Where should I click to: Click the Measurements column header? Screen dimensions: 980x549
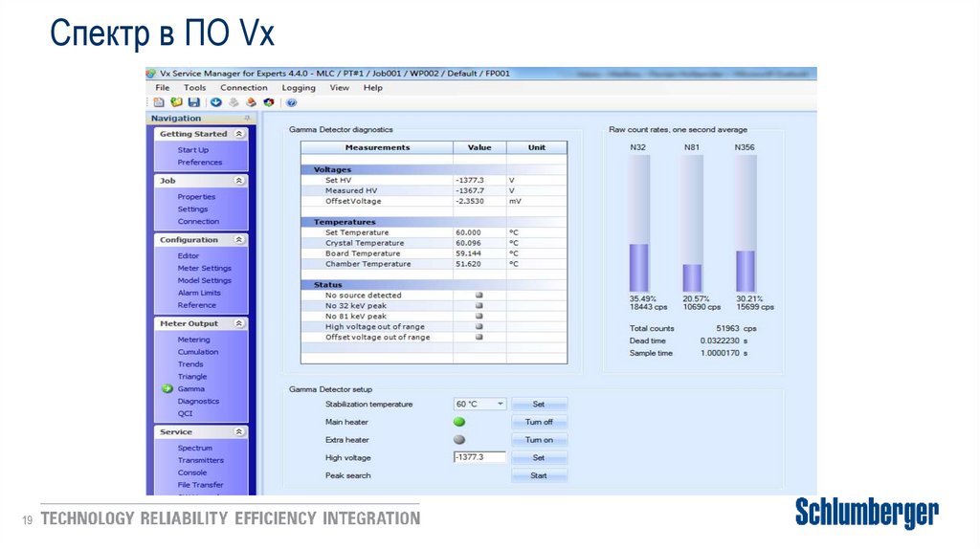[x=377, y=147]
